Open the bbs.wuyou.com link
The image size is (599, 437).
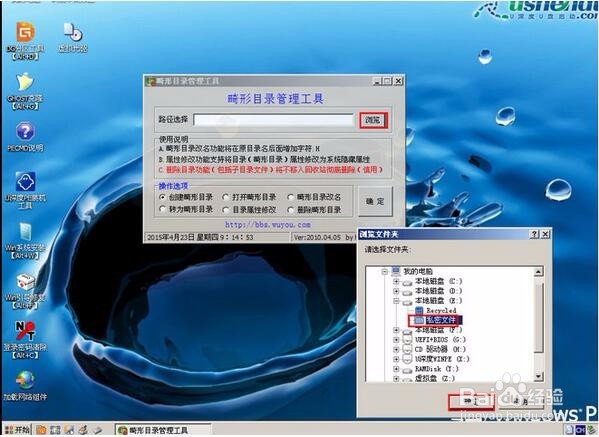point(267,225)
